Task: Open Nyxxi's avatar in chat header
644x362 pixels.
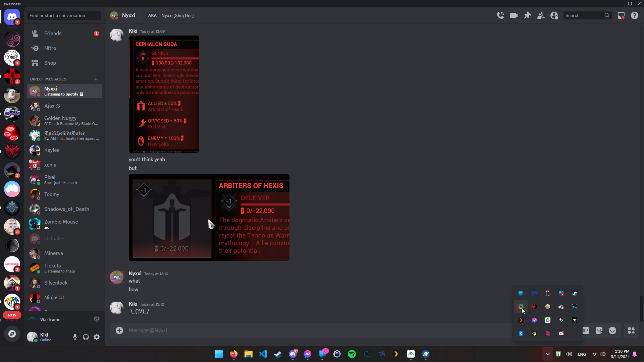Action: (x=114, y=15)
